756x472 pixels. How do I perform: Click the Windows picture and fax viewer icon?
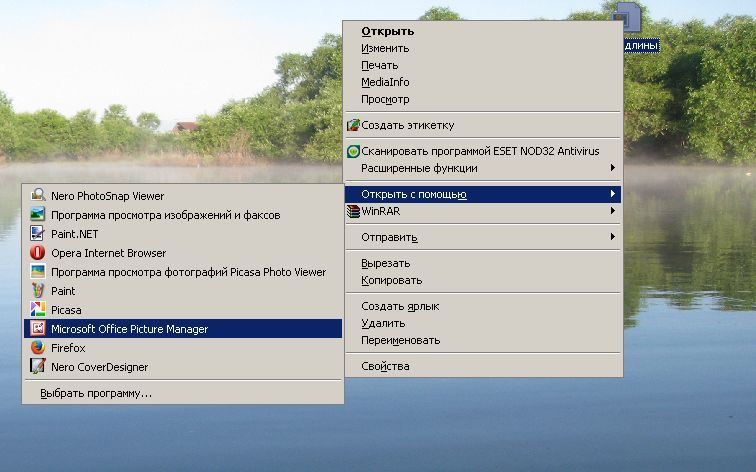tap(38, 215)
